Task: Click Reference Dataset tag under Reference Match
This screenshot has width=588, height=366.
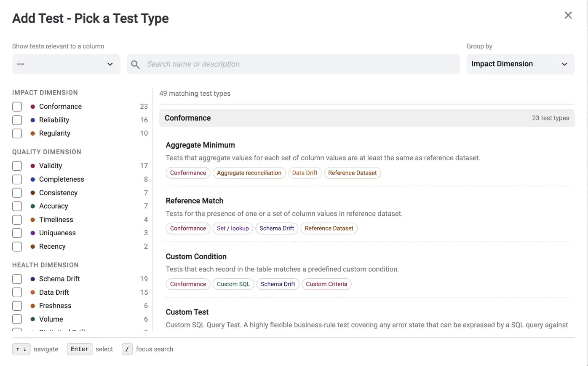Action: point(329,229)
